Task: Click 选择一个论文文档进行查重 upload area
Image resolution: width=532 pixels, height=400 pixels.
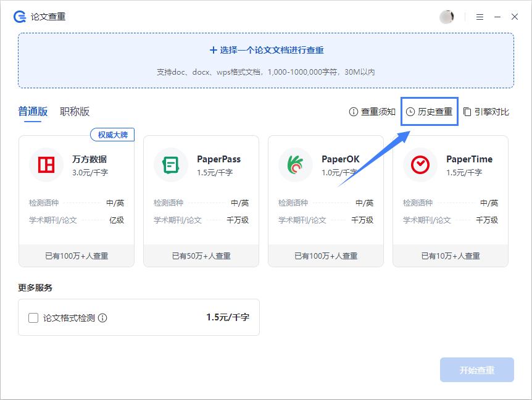Action: pyautogui.click(x=266, y=60)
